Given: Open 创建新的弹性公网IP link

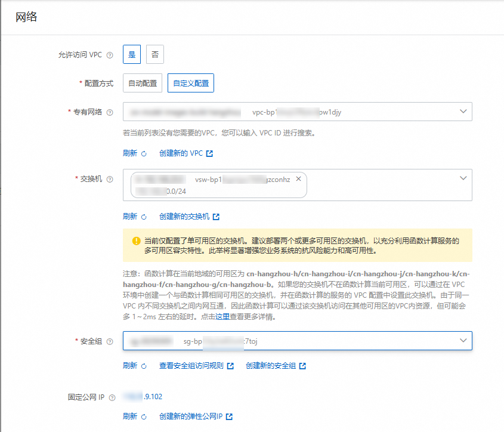Looking at the screenshot, I should tap(191, 416).
